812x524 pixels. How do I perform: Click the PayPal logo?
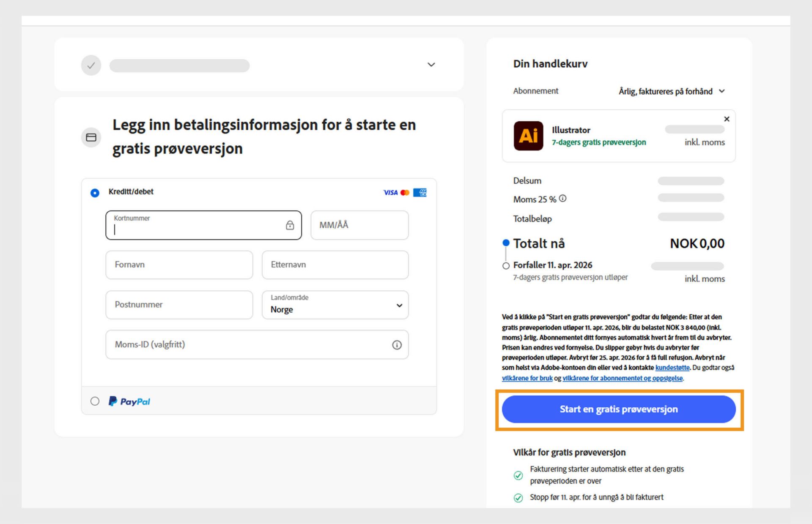click(x=129, y=401)
